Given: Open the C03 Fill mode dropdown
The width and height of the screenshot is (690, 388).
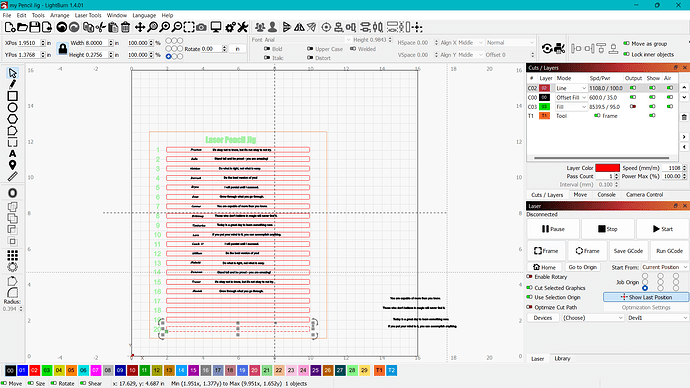Looking at the screenshot, I should (x=571, y=106).
